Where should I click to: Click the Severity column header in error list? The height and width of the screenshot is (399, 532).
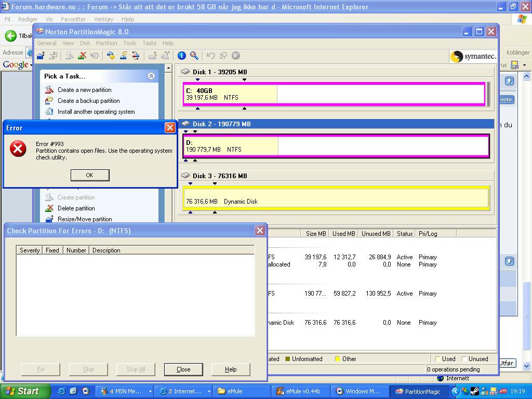click(x=30, y=250)
